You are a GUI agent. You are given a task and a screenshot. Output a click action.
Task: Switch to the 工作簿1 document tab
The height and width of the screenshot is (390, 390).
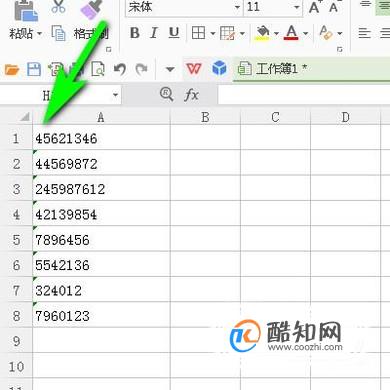(x=272, y=69)
